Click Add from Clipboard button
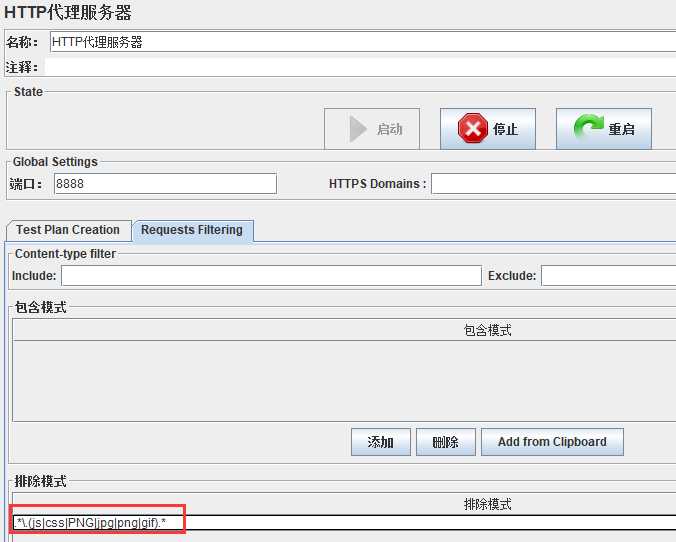676x542 pixels. coord(552,442)
